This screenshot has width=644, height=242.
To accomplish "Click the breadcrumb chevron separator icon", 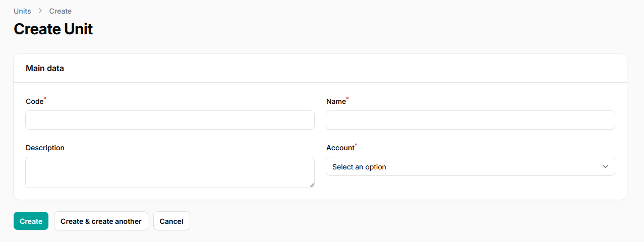I will (40, 11).
